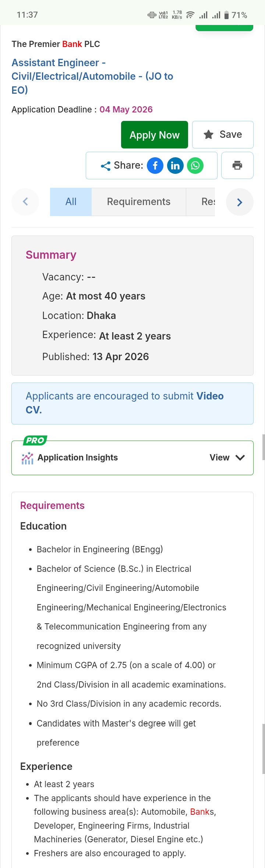The width and height of the screenshot is (265, 868).
Task: Tap the Video CV encouragement banner
Action: (x=132, y=403)
